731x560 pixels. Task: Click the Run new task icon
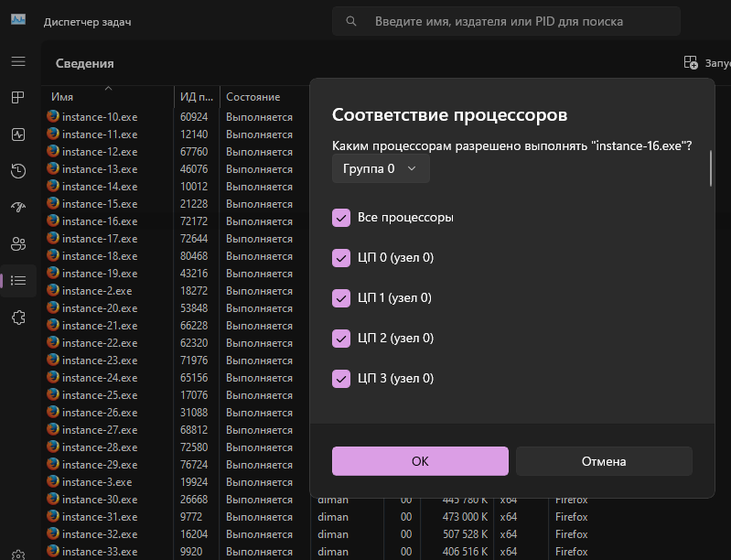[x=691, y=62]
